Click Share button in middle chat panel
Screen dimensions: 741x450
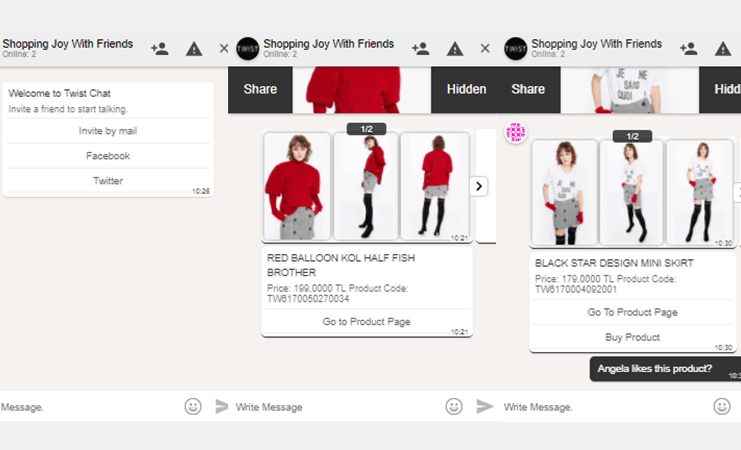click(260, 89)
